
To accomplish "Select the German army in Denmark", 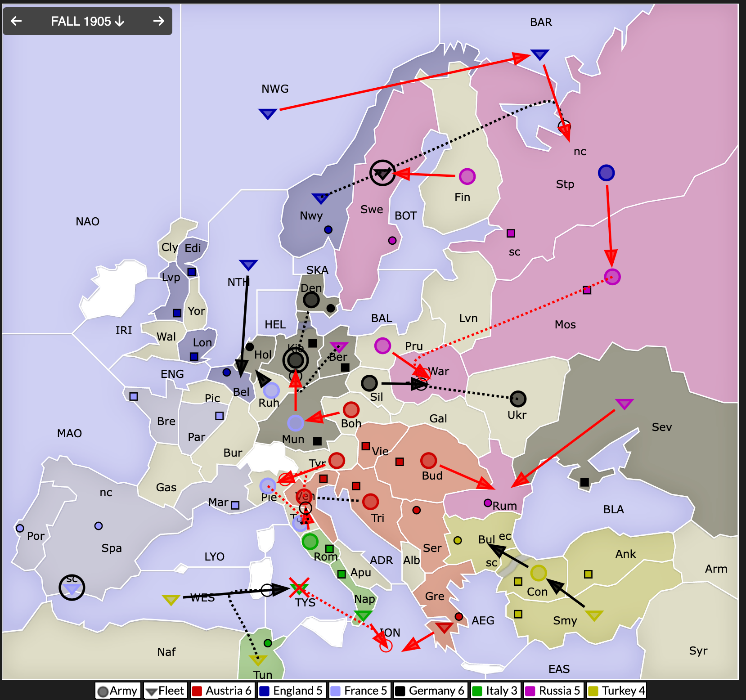I will (311, 300).
